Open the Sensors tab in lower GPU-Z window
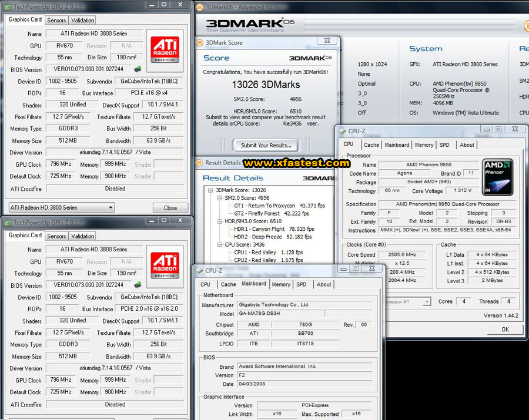This screenshot has height=420, width=529. point(56,236)
